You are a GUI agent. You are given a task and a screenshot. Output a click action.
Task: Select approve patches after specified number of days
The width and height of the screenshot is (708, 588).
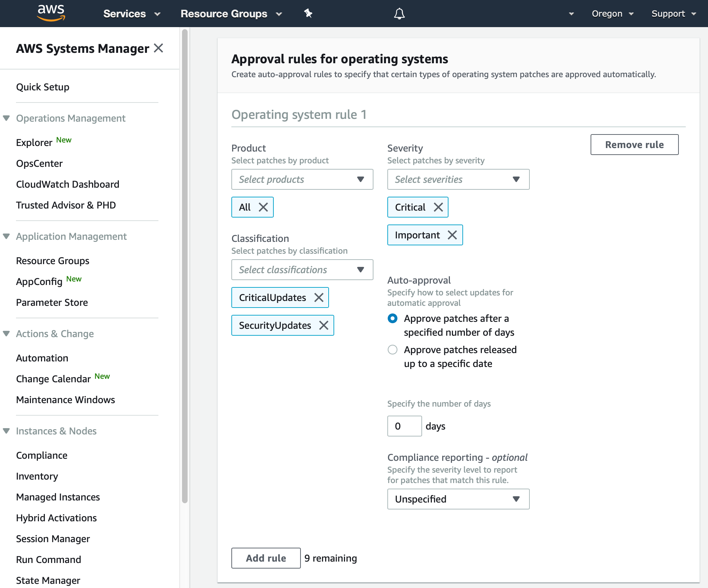(x=392, y=318)
